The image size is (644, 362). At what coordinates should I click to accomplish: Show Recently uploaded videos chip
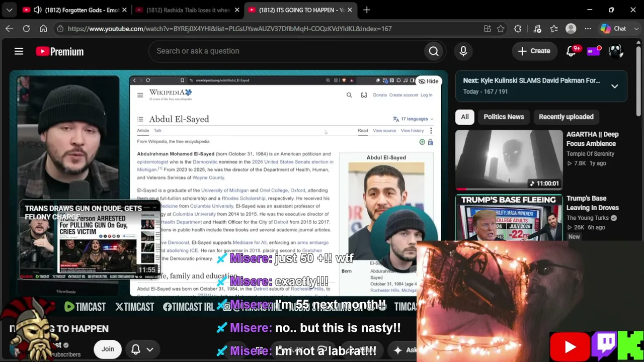point(566,117)
